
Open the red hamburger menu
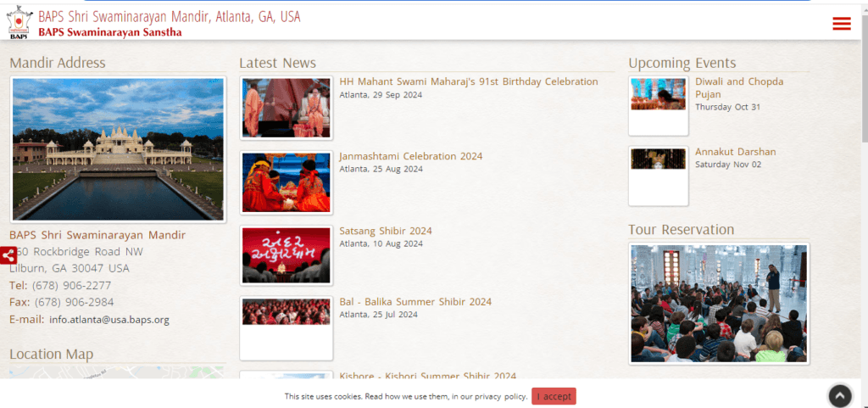click(x=841, y=24)
